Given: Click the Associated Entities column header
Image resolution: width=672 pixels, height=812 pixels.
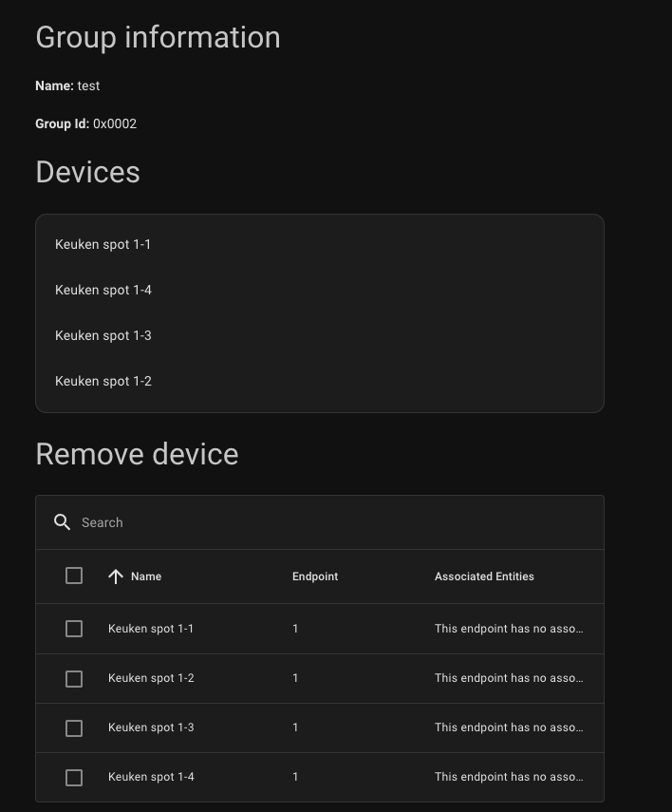Looking at the screenshot, I should click(484, 576).
